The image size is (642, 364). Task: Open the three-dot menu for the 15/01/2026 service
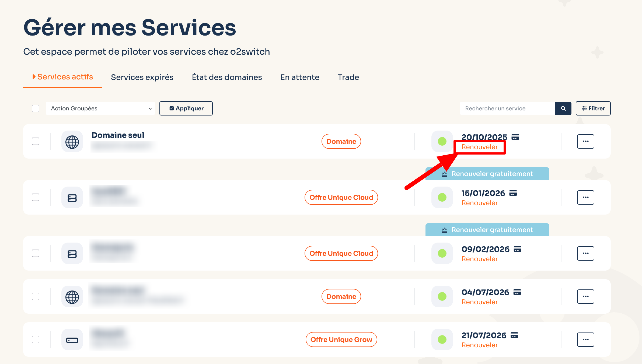click(x=586, y=197)
